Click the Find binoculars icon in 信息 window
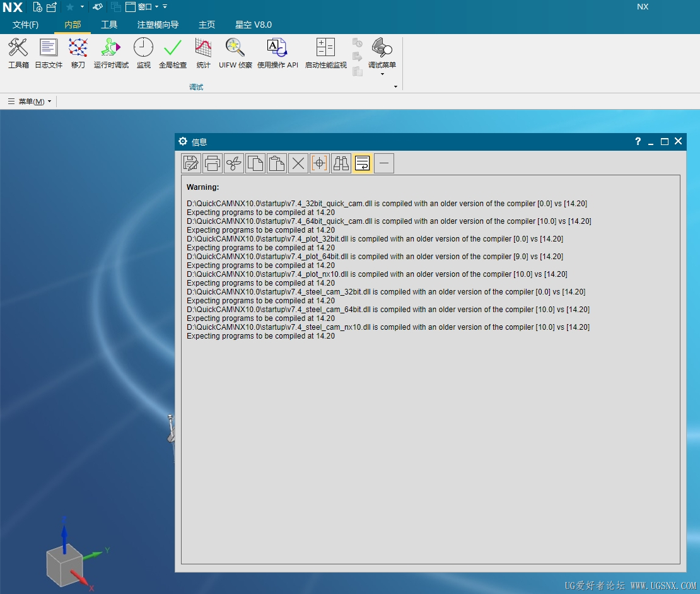This screenshot has width=700, height=594. pos(341,163)
